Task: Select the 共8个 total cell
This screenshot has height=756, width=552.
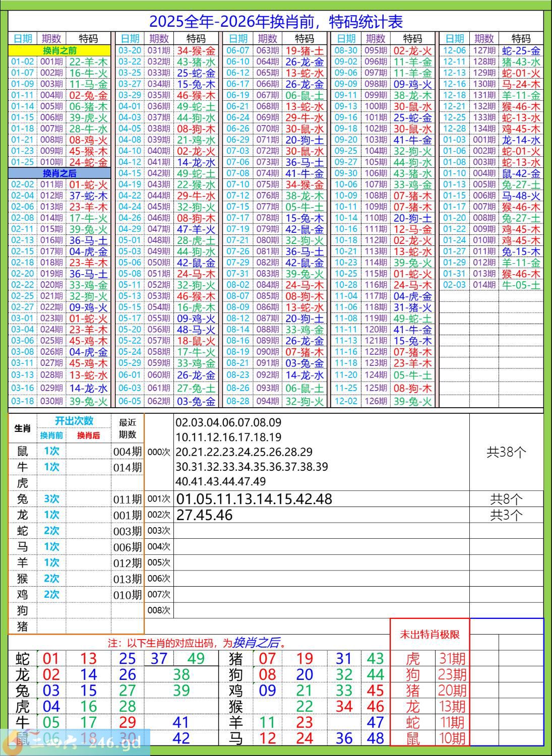Action: tap(506, 499)
